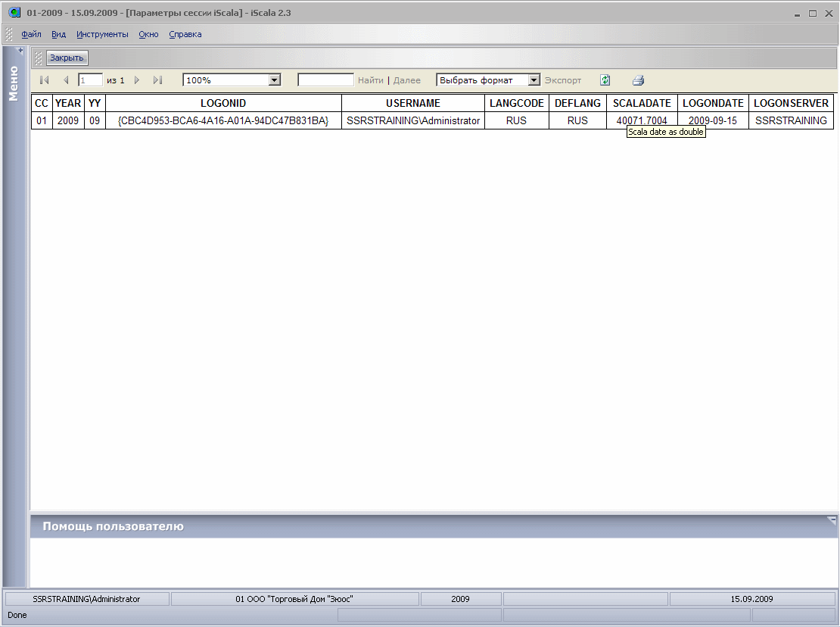
Task: Click status bar user SSRSTRAINING\Administrator
Action: [x=86, y=599]
